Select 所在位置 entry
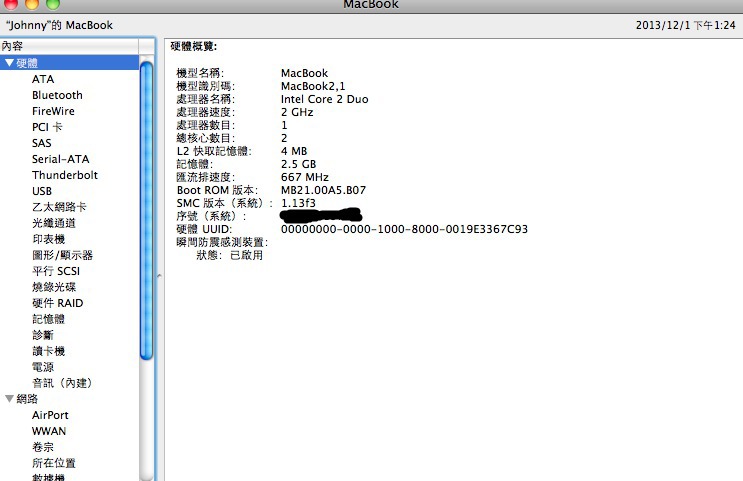The height and width of the screenshot is (481, 743). point(54,463)
